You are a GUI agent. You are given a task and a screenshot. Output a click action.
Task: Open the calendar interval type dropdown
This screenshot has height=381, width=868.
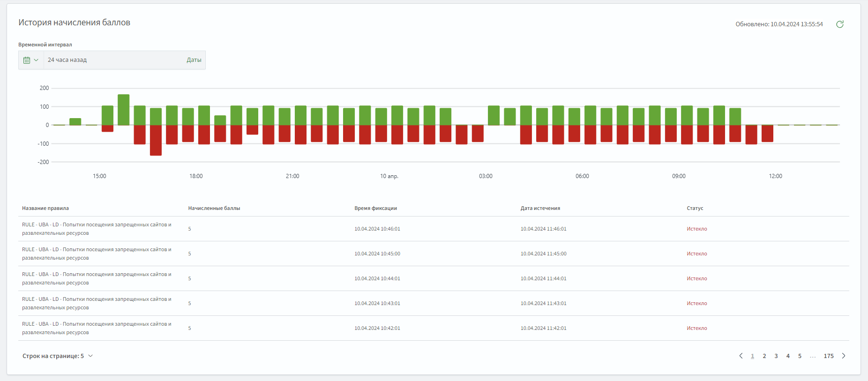pyautogui.click(x=31, y=60)
